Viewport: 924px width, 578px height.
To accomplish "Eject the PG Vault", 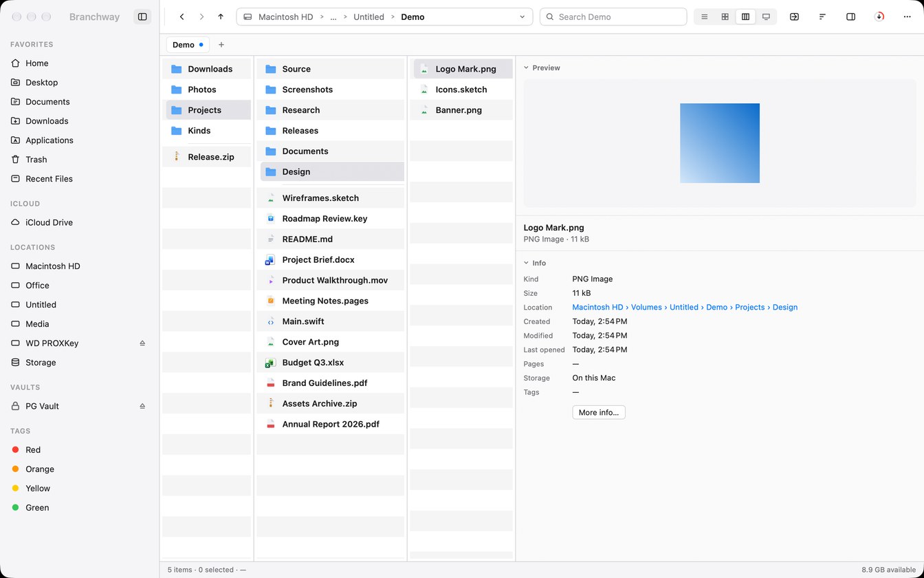I will pyautogui.click(x=142, y=407).
